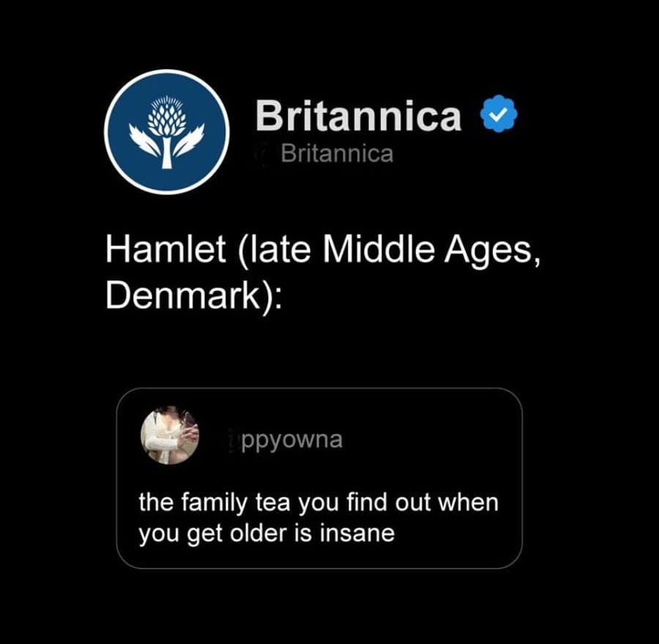Click the gray Britannica handle text
Image resolution: width=659 pixels, height=644 pixels.
coord(337,154)
